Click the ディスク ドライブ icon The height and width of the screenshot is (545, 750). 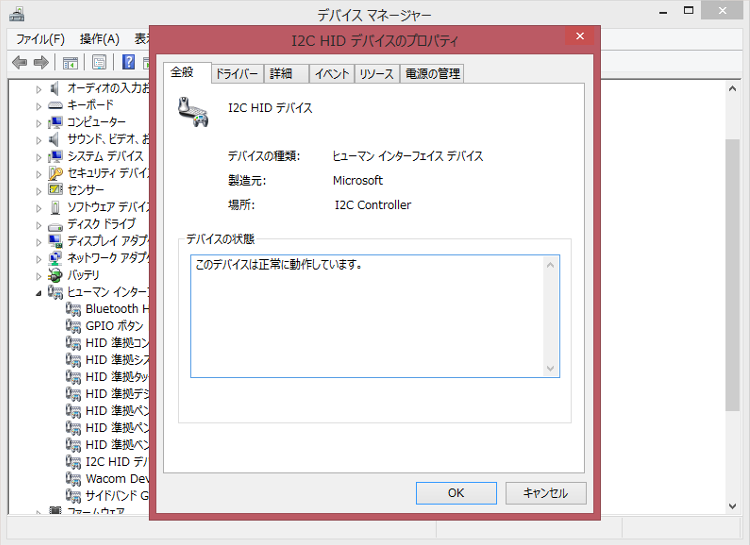pyautogui.click(x=55, y=226)
